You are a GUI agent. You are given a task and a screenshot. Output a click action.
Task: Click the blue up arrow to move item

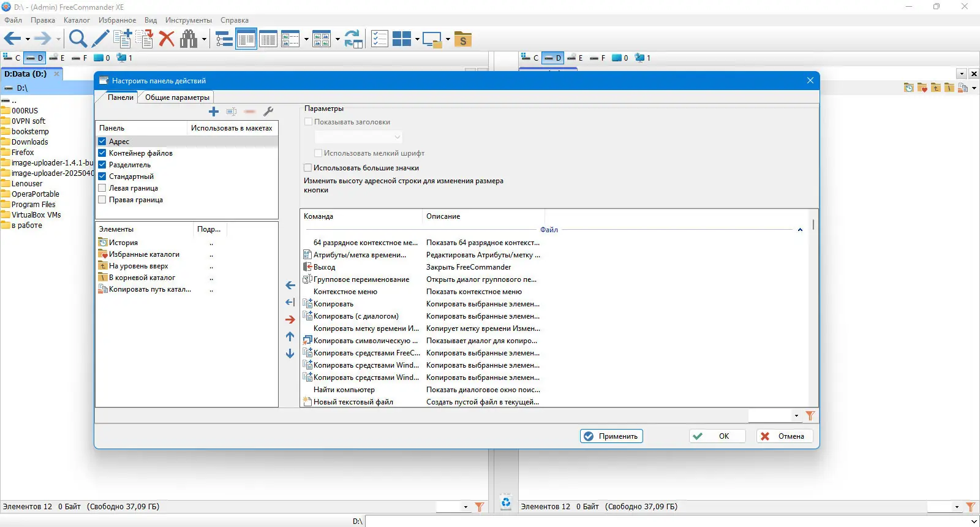[290, 336]
